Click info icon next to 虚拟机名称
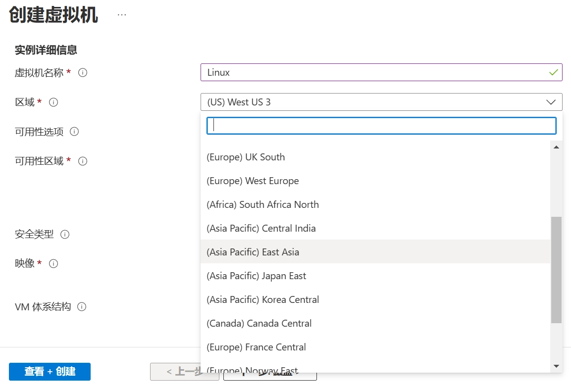Screen dimensions: 571x392 click(x=83, y=72)
